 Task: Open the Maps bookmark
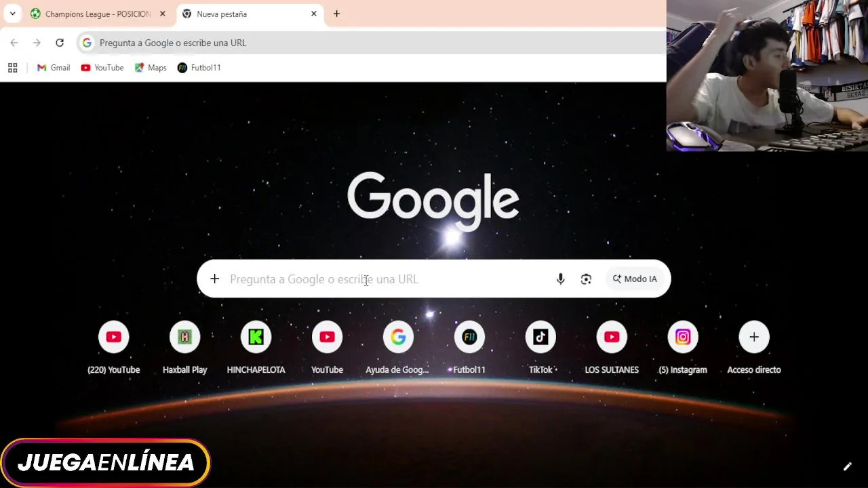pos(151,68)
